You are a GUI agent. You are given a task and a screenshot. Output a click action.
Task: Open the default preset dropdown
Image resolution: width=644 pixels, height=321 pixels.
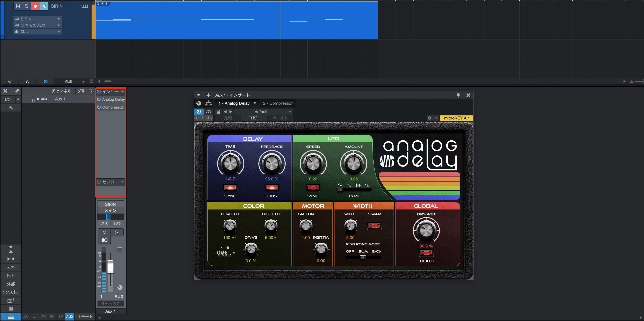pyautogui.click(x=264, y=112)
